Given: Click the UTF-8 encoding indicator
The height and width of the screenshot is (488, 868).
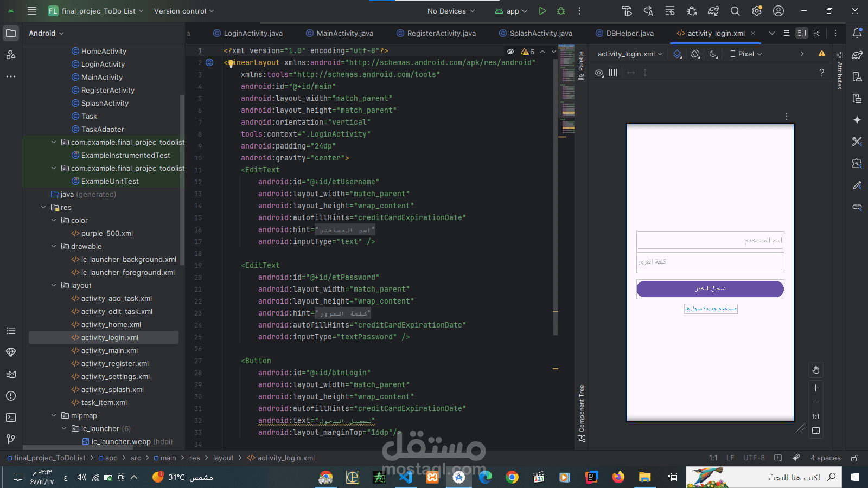Looking at the screenshot, I should click(754, 458).
